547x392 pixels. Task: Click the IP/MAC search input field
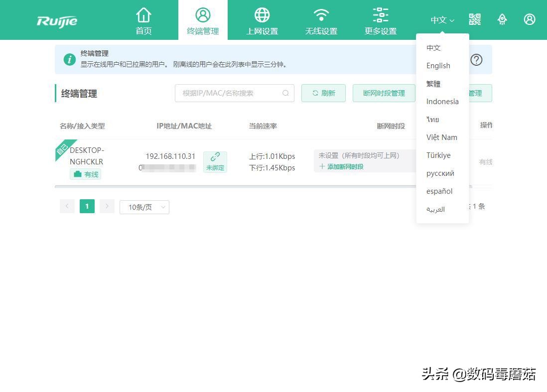[x=229, y=93]
